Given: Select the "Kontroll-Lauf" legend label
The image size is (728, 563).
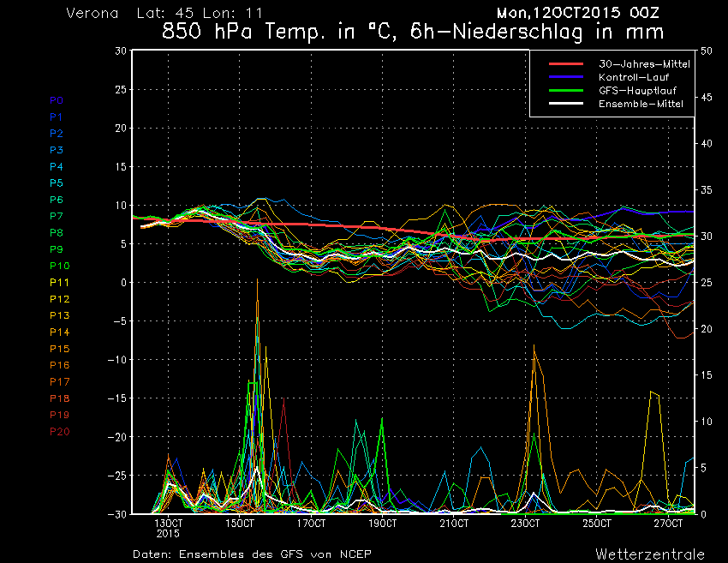Looking at the screenshot, I should pyautogui.click(x=634, y=77).
